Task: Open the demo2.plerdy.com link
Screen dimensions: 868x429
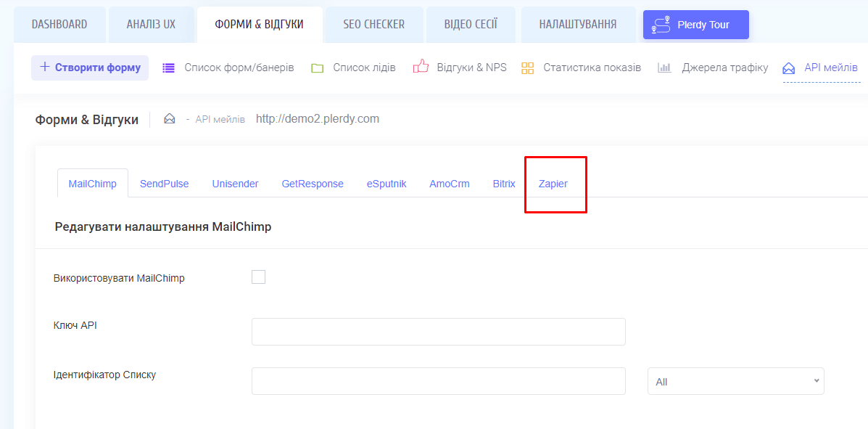Action: click(317, 119)
